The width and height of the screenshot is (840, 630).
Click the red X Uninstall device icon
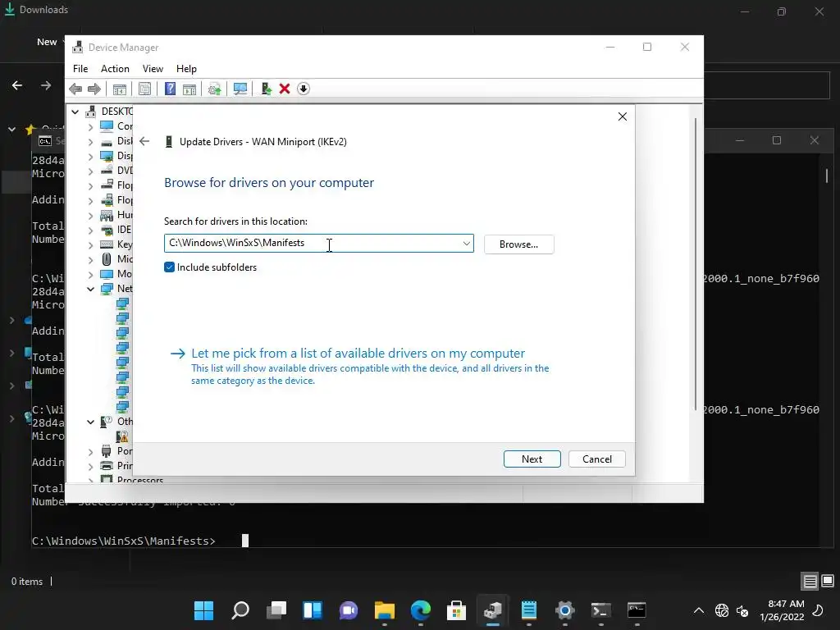(285, 89)
